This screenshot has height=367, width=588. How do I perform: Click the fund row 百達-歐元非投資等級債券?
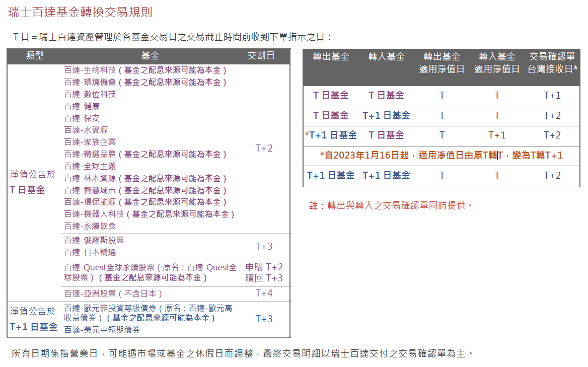148,313
